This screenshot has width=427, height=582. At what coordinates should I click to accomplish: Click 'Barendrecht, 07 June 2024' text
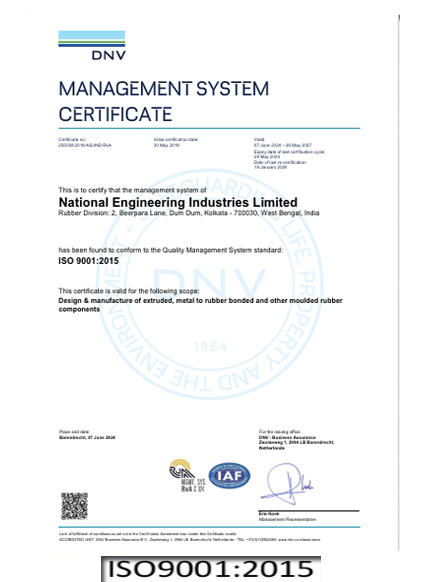[x=87, y=437]
